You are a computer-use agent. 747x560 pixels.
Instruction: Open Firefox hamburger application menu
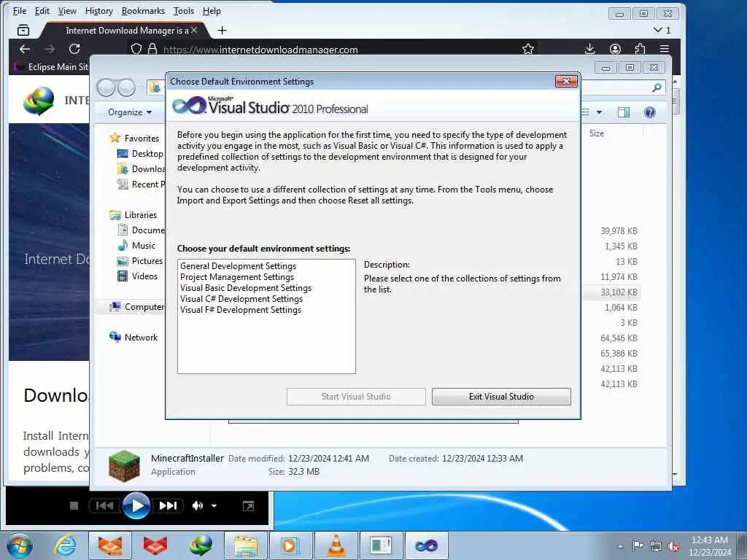click(665, 49)
